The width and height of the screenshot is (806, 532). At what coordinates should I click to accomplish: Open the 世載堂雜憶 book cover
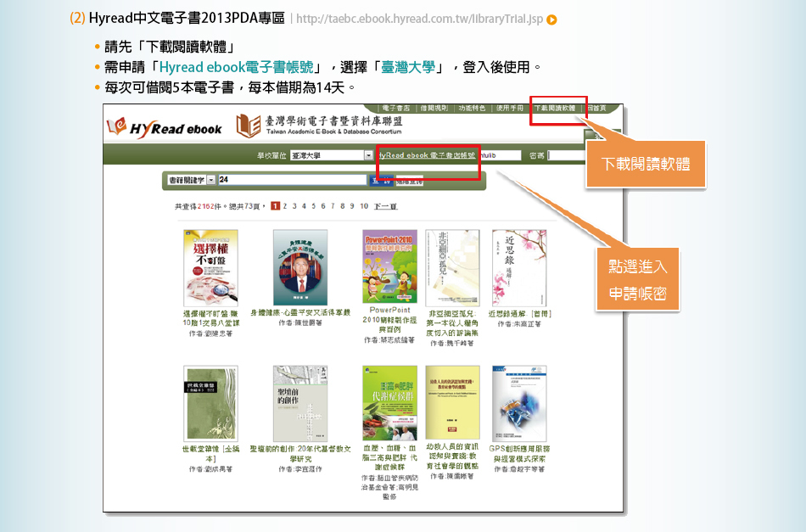[210, 404]
